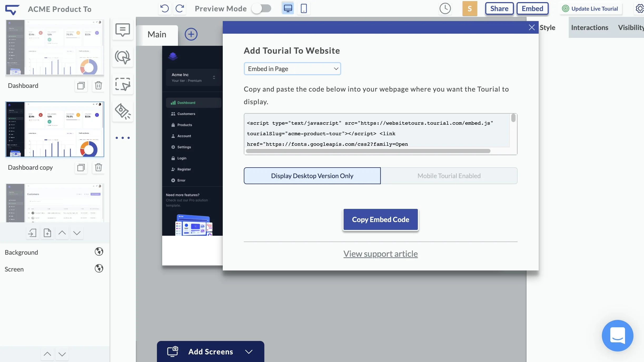Image resolution: width=644 pixels, height=362 pixels.
Task: Delete the Dashboard screen
Action: click(98, 86)
